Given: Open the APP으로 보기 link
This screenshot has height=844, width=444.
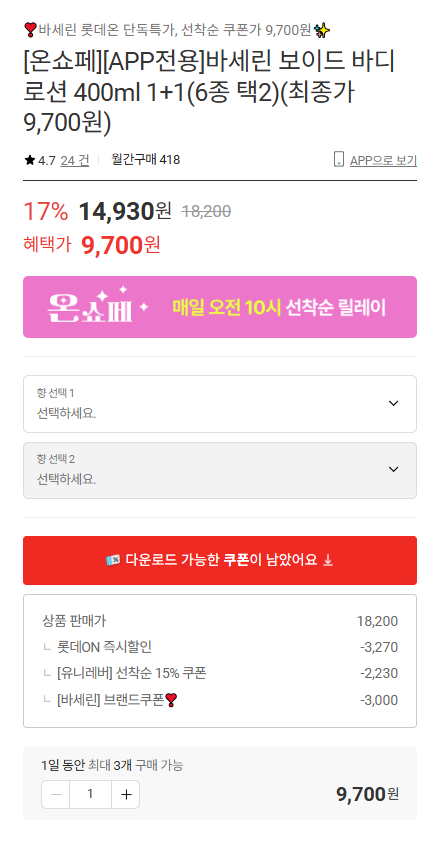Looking at the screenshot, I should click(383, 160).
